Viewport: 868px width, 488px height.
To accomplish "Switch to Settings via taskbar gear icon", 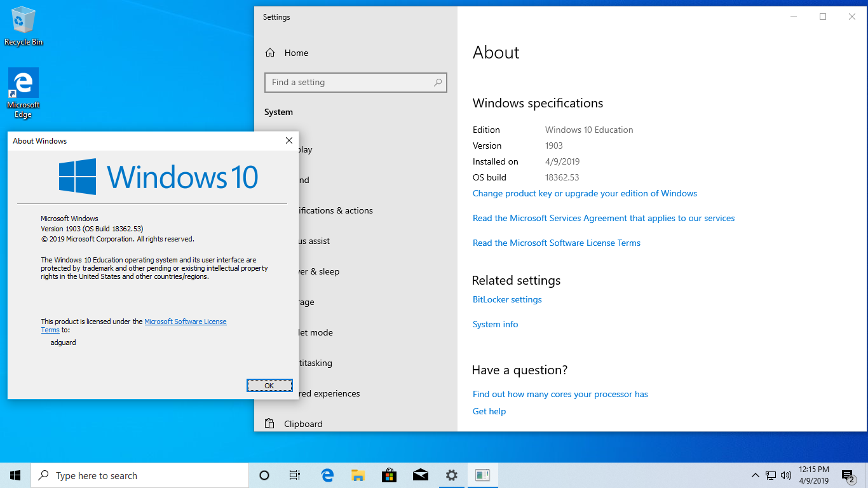I will [x=451, y=475].
